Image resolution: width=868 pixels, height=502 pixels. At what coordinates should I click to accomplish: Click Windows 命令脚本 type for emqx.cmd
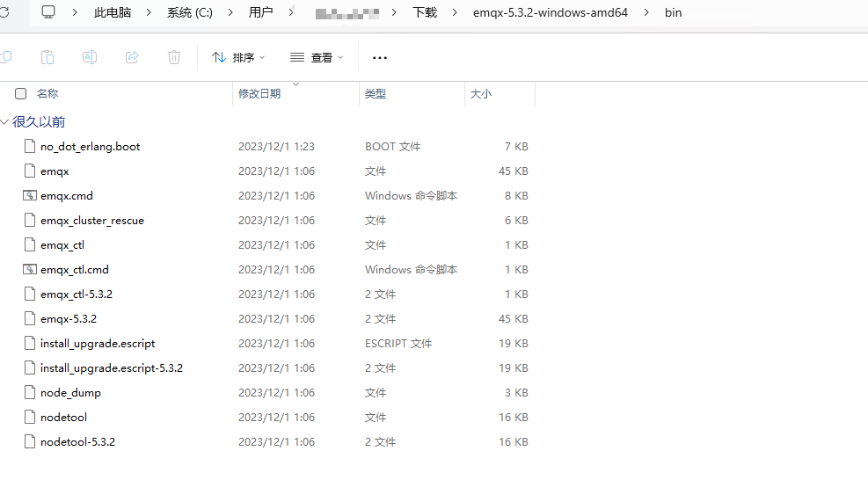pyautogui.click(x=411, y=196)
